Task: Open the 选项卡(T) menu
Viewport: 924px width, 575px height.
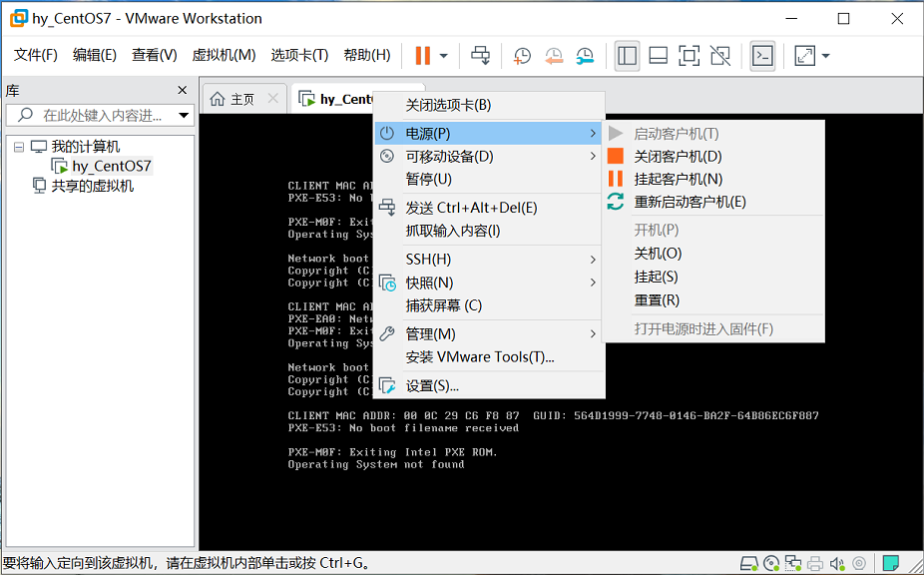Action: click(x=299, y=55)
